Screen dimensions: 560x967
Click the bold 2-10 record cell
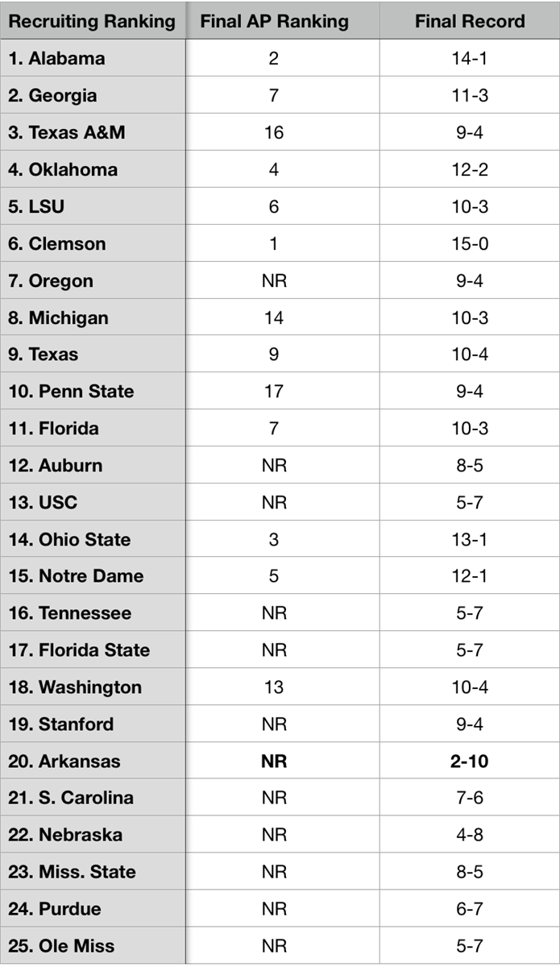(x=470, y=762)
